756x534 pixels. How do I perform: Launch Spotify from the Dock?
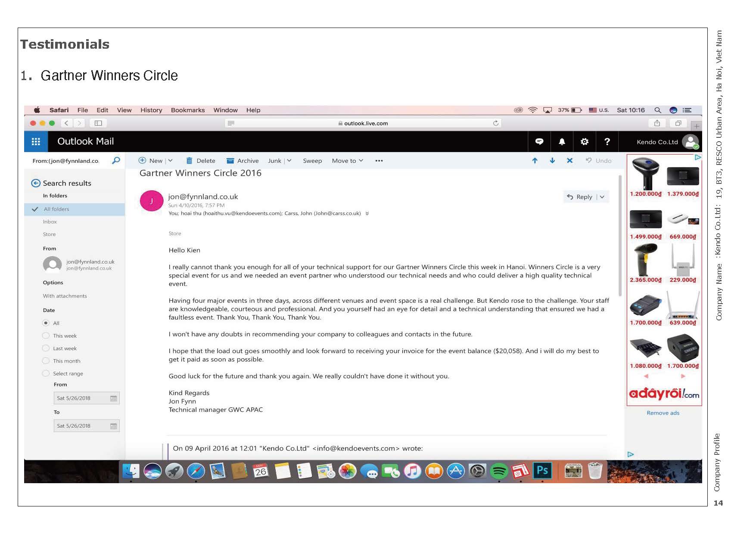499,472
